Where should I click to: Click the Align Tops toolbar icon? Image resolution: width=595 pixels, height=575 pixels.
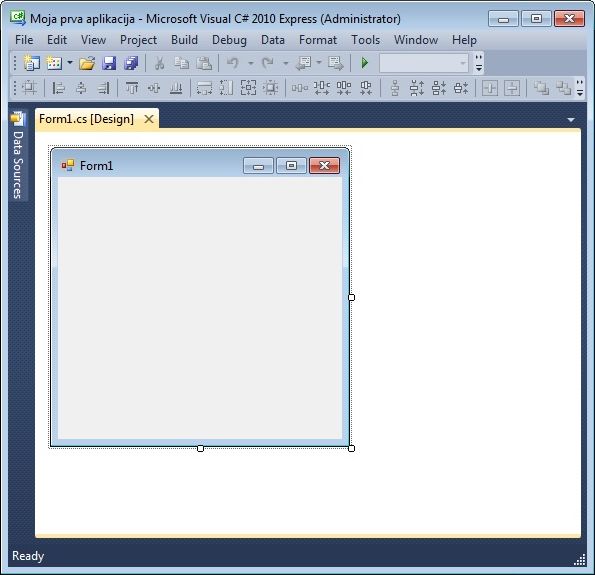132,88
